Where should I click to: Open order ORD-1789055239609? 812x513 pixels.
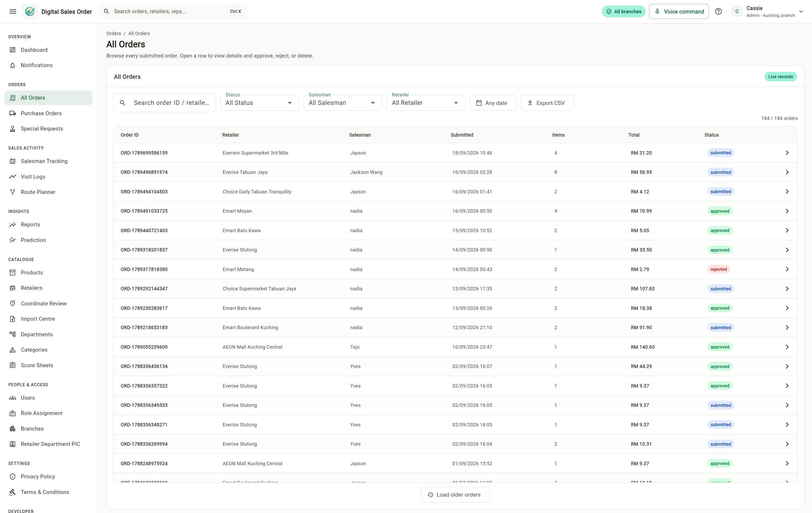pyautogui.click(x=455, y=347)
